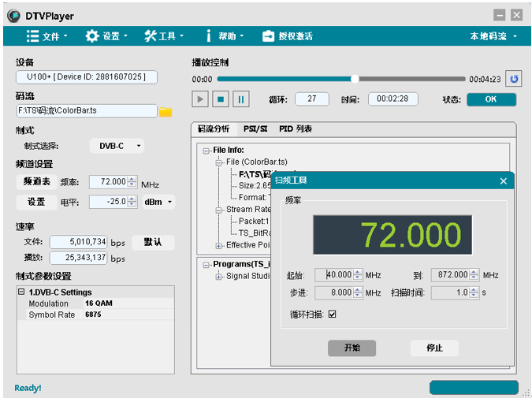Click the 72.000 frequency display
This screenshot has height=402, width=532.
point(392,235)
